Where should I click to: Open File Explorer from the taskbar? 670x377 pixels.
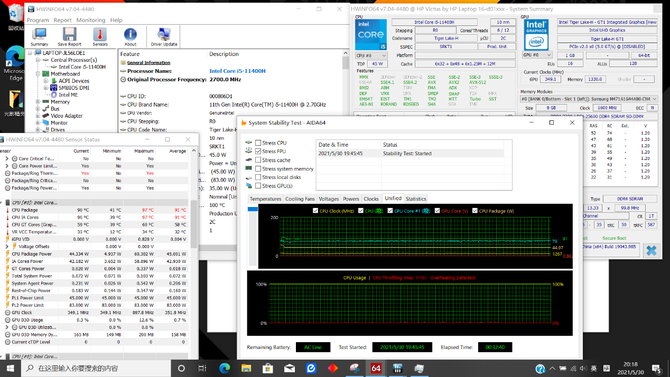pos(246,368)
